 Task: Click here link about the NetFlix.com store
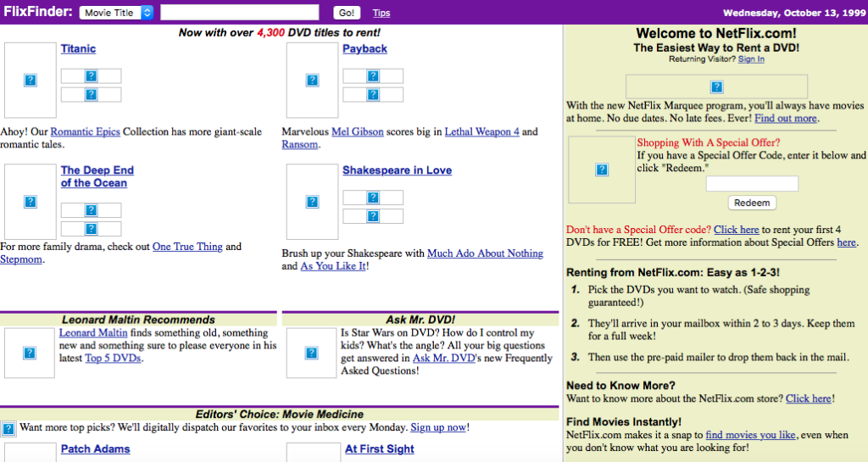[809, 399]
